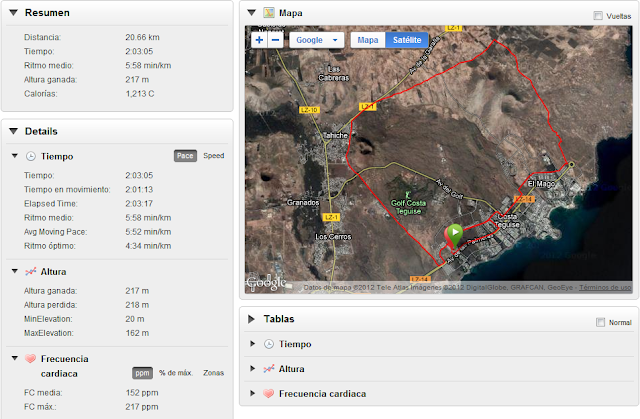
Task: Click the route end point circle marker on map
Action: click(571, 164)
